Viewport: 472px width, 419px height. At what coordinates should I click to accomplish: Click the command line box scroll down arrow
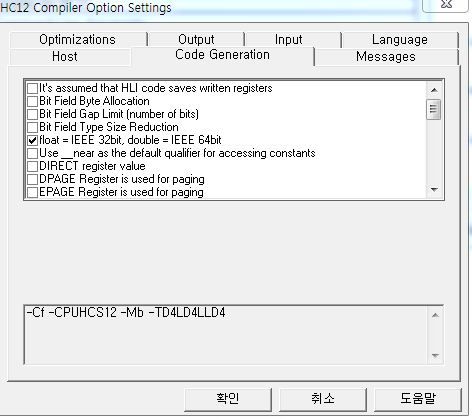coord(435,355)
